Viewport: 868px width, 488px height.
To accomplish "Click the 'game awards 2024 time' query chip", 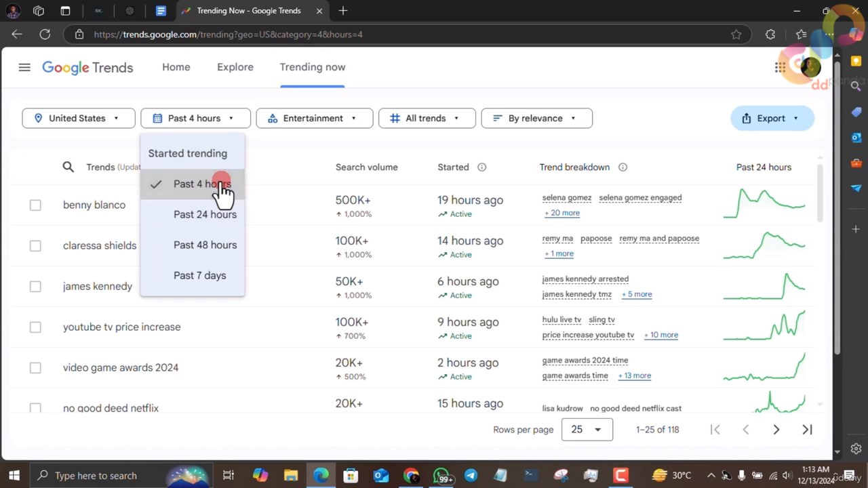I will [x=585, y=361].
